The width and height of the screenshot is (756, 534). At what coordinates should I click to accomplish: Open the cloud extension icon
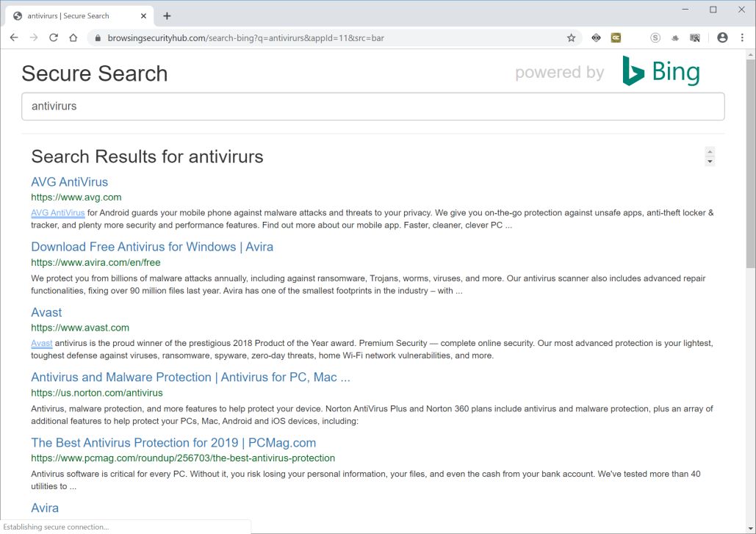pos(675,38)
